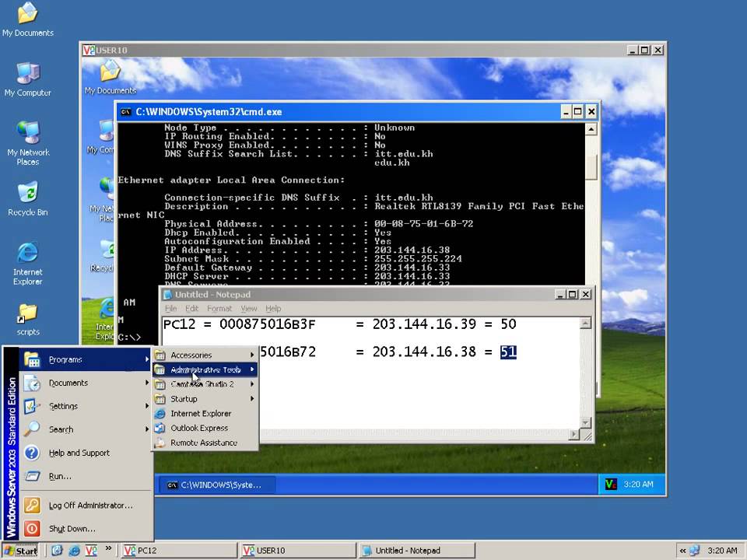
Task: Click highlighted 51 text in Notepad
Action: (x=508, y=352)
